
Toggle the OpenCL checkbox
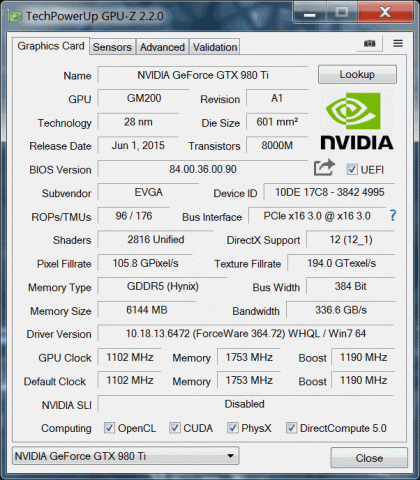click(109, 428)
